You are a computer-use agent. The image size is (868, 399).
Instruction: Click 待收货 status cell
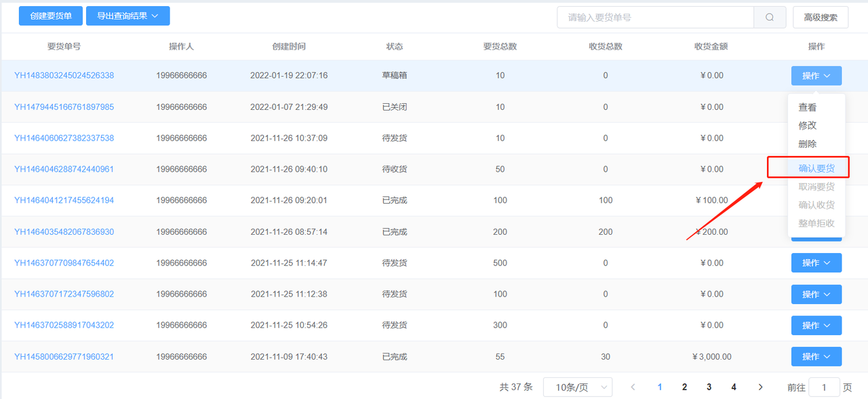[395, 169]
